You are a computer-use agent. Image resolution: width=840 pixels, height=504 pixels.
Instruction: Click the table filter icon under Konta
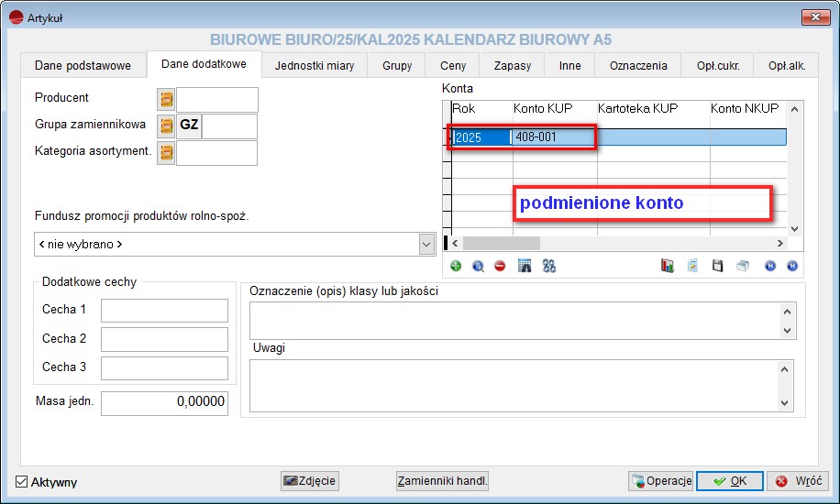point(525,266)
